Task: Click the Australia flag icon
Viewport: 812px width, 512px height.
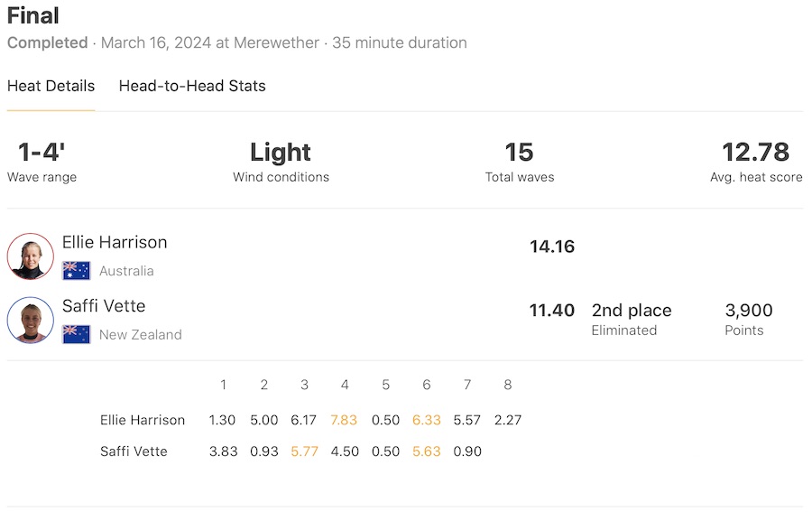Action: [77, 271]
